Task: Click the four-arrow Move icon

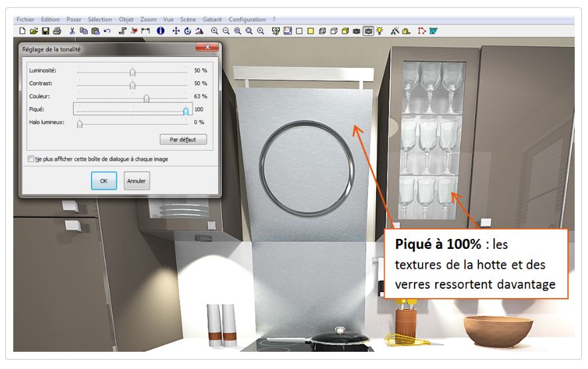Action: point(176,31)
